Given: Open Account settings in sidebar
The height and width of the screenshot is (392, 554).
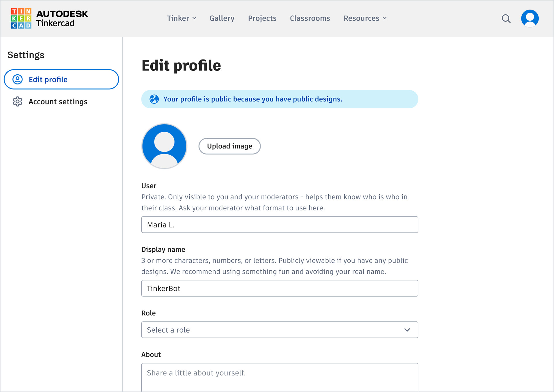Looking at the screenshot, I should [58, 102].
